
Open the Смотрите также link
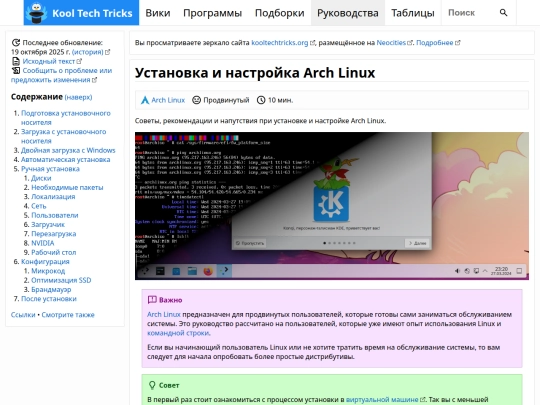coord(68,315)
